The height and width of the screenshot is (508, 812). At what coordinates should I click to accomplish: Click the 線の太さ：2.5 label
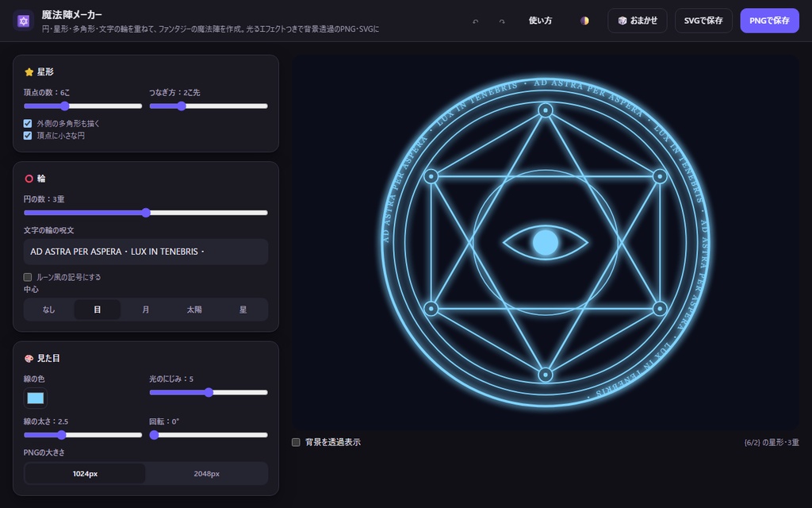coord(46,421)
